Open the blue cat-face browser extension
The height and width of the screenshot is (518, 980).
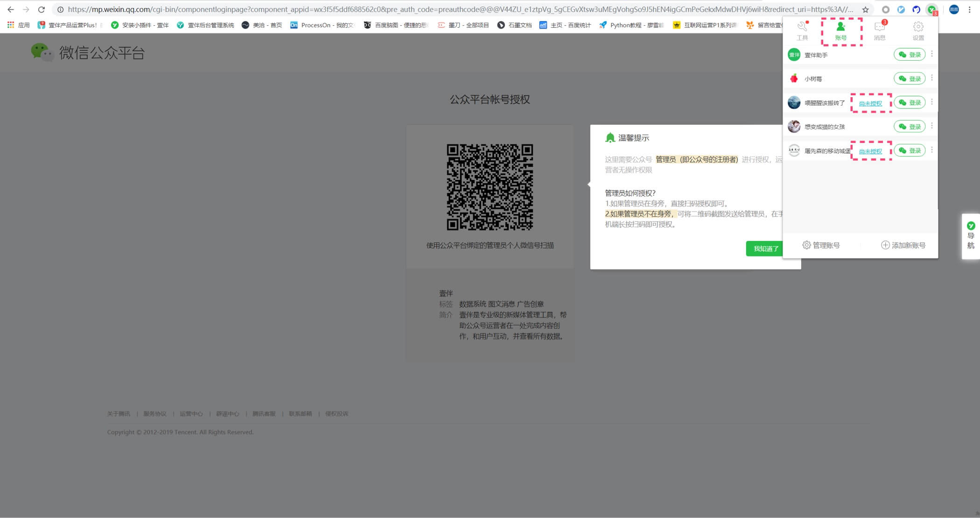(916, 9)
